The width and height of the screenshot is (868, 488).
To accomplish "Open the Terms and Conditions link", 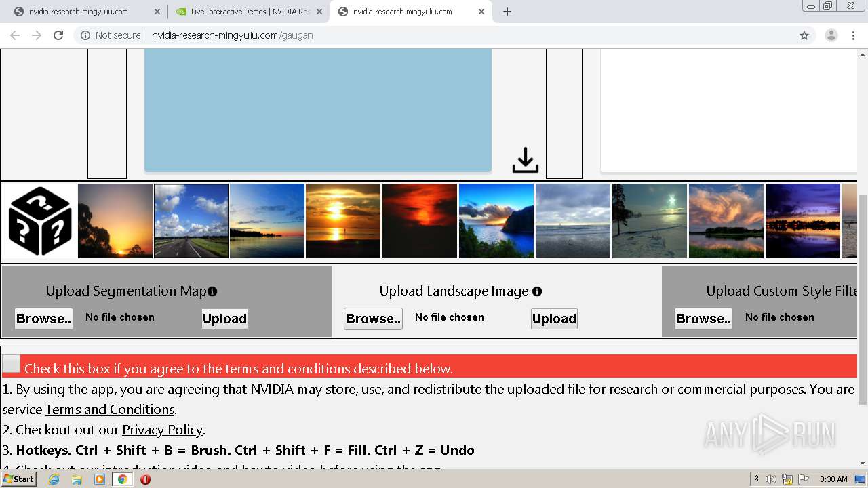I will [x=110, y=409].
